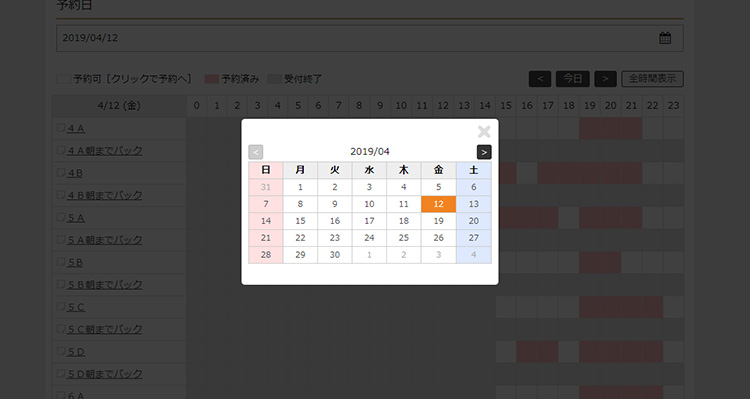Select April 19 in calendar
750x399 pixels.
(x=439, y=221)
